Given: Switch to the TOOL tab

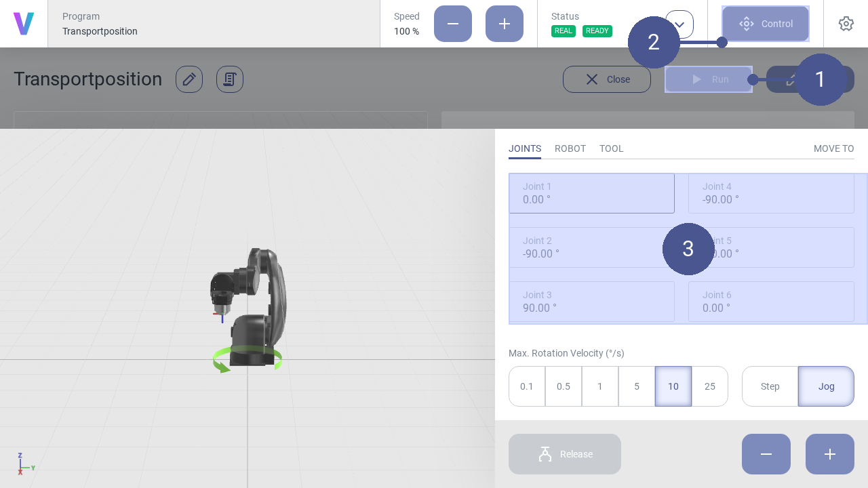Looking at the screenshot, I should coord(611,148).
